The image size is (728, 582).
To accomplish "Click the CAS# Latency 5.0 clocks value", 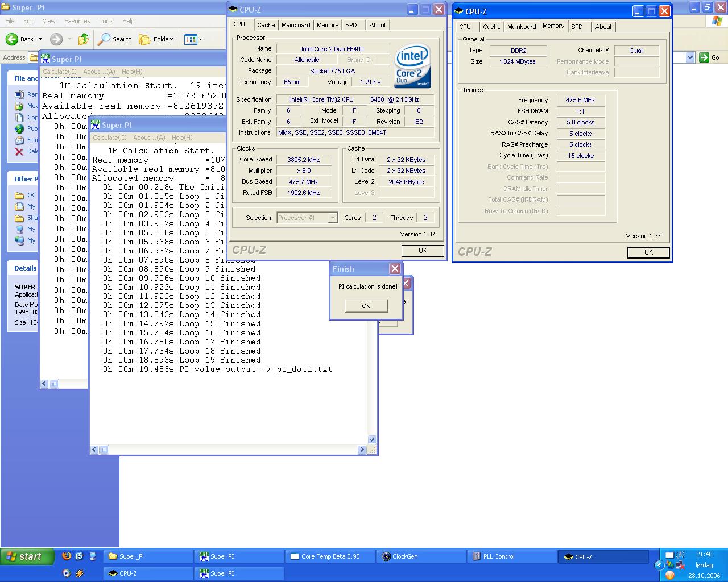I will point(581,122).
